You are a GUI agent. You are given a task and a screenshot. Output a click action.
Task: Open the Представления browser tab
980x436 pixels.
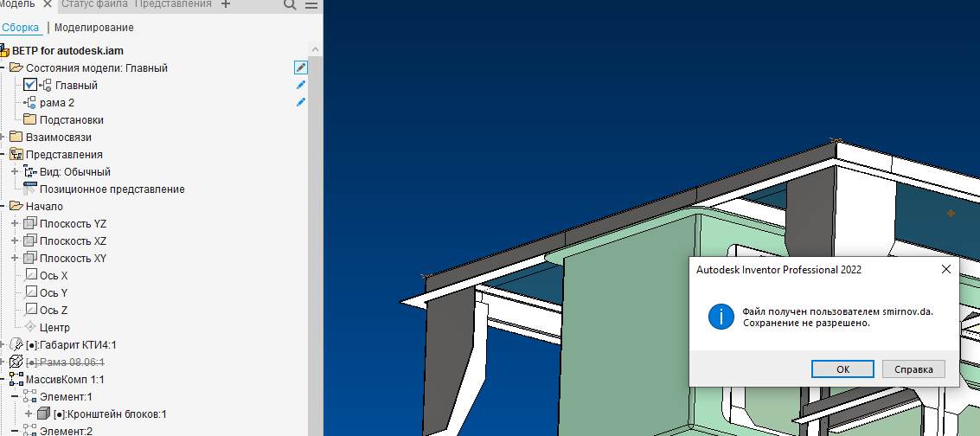[x=173, y=3]
